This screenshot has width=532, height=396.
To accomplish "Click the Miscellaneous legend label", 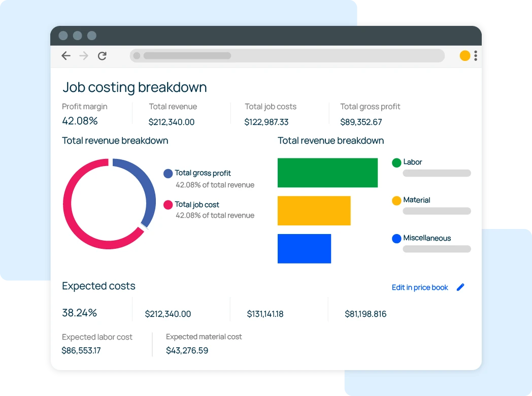I will 427,238.
